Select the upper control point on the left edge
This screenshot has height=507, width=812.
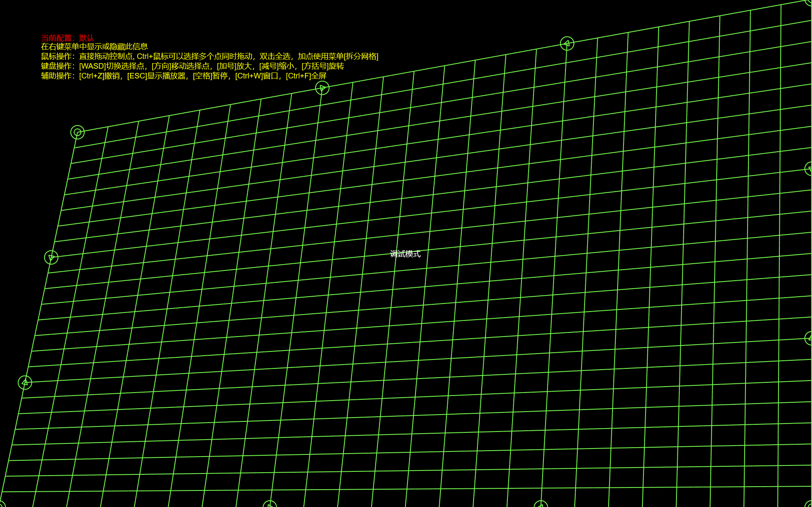[x=51, y=257]
